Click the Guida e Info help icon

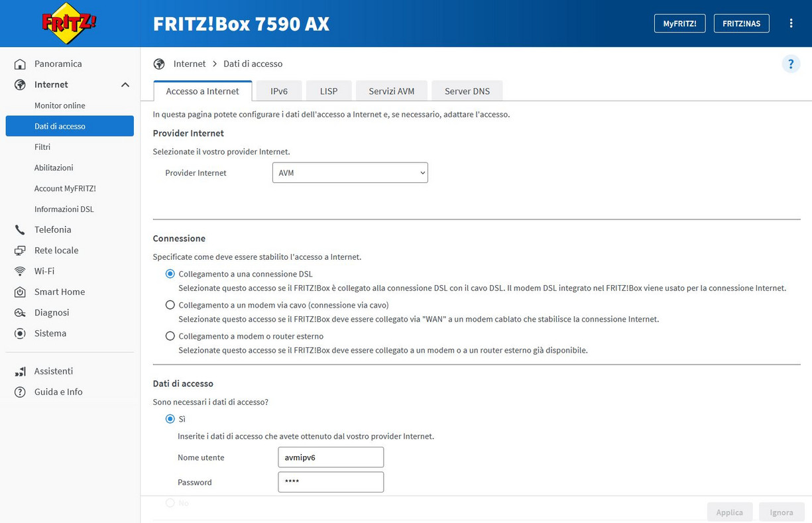[21, 392]
